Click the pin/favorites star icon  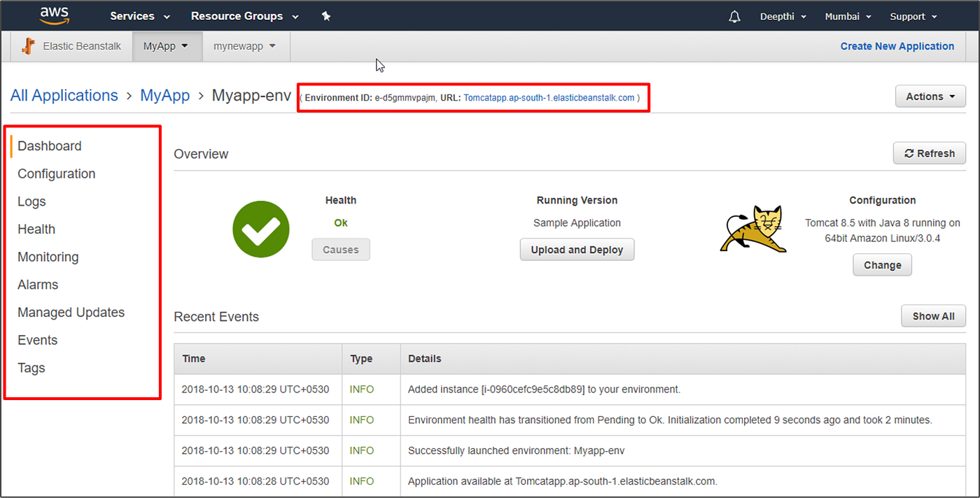coord(325,15)
